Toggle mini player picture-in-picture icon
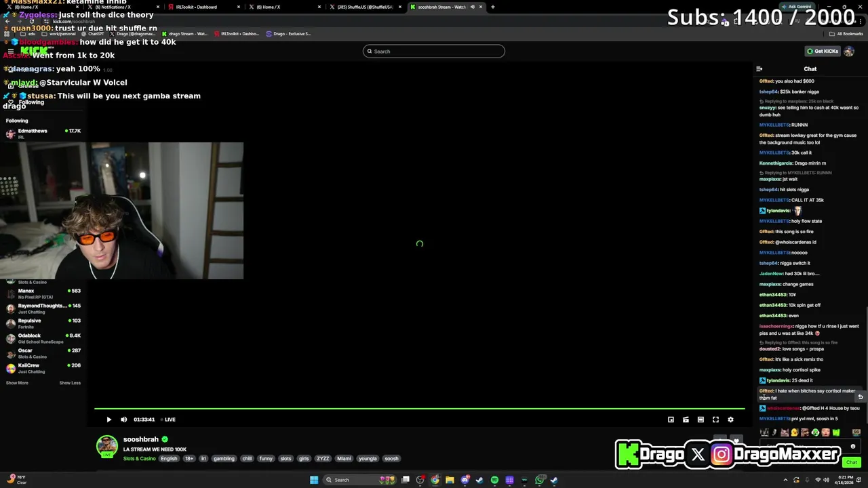Image resolution: width=868 pixels, height=488 pixels. tap(671, 420)
